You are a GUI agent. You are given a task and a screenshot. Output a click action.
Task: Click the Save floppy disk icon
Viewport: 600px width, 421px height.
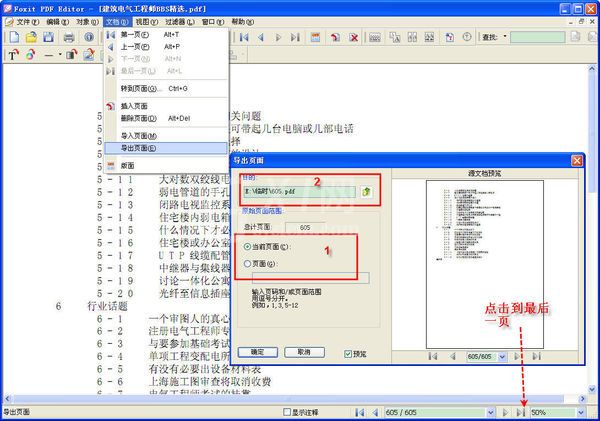coord(49,37)
